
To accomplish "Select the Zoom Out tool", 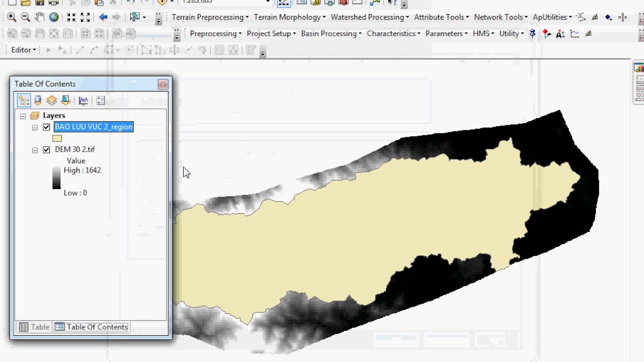I will tap(25, 17).
